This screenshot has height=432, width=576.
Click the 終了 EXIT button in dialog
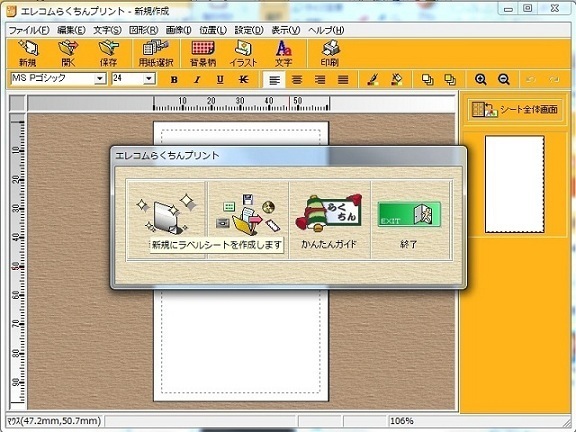409,220
